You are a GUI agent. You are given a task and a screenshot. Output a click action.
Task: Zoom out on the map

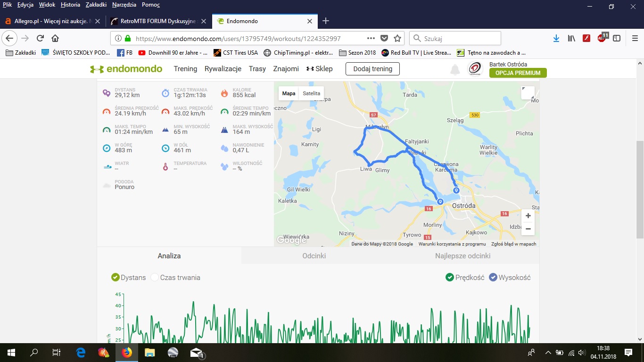[x=528, y=229]
